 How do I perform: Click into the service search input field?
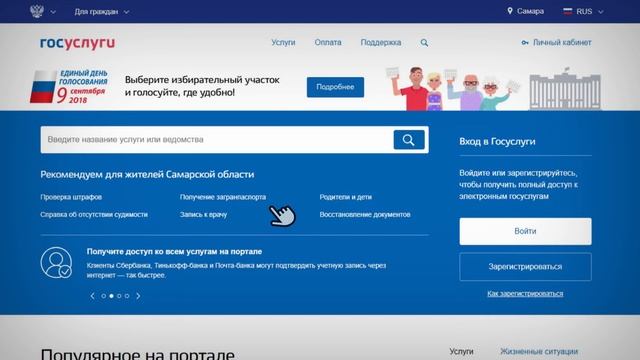pyautogui.click(x=217, y=140)
